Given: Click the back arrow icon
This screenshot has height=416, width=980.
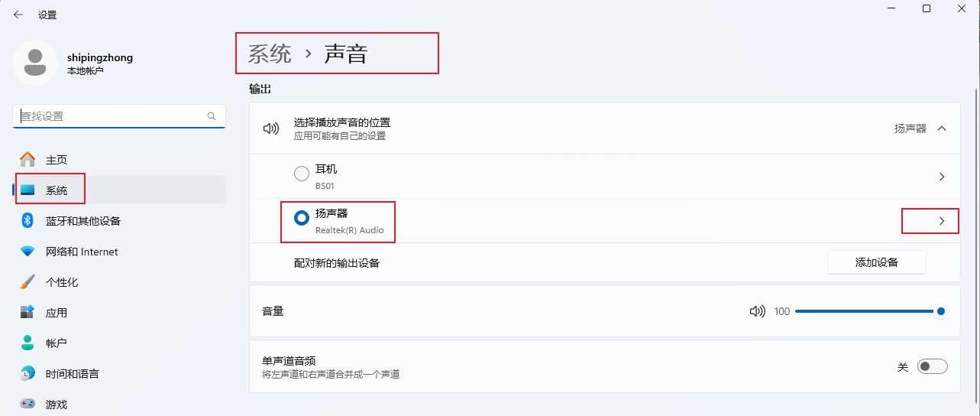Looking at the screenshot, I should (18, 15).
